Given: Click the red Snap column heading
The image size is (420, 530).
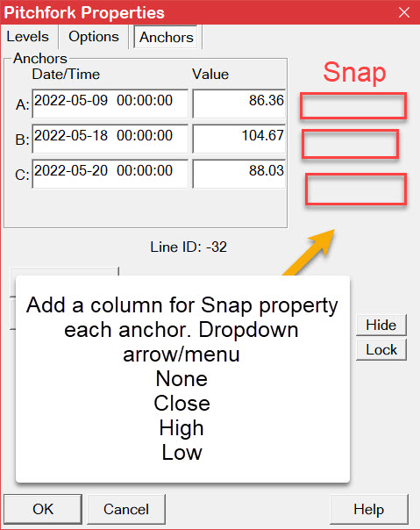Looking at the screenshot, I should (354, 72).
